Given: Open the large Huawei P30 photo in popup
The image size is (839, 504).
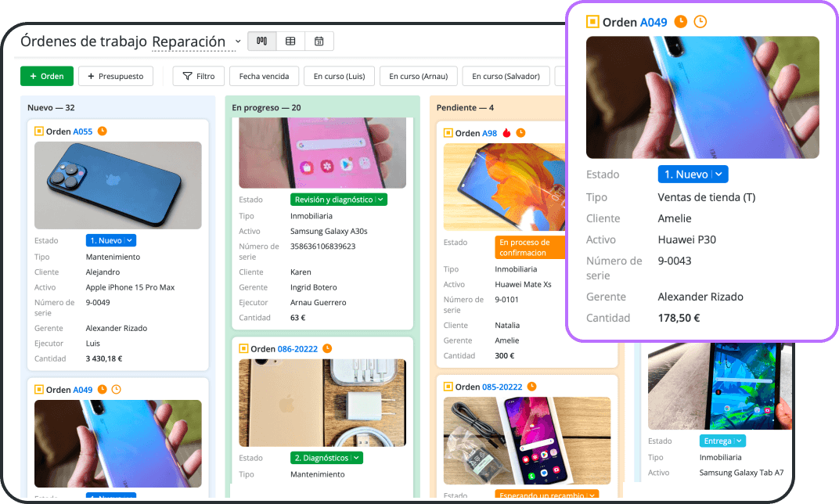Looking at the screenshot, I should click(703, 97).
